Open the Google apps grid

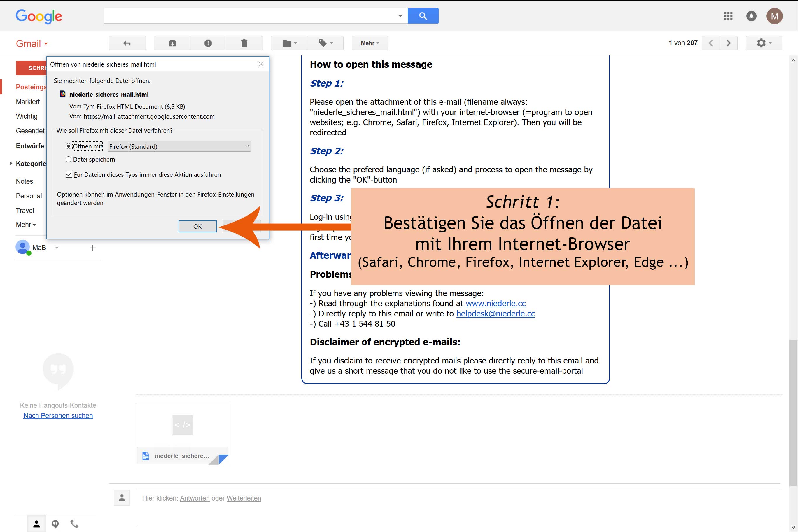728,16
